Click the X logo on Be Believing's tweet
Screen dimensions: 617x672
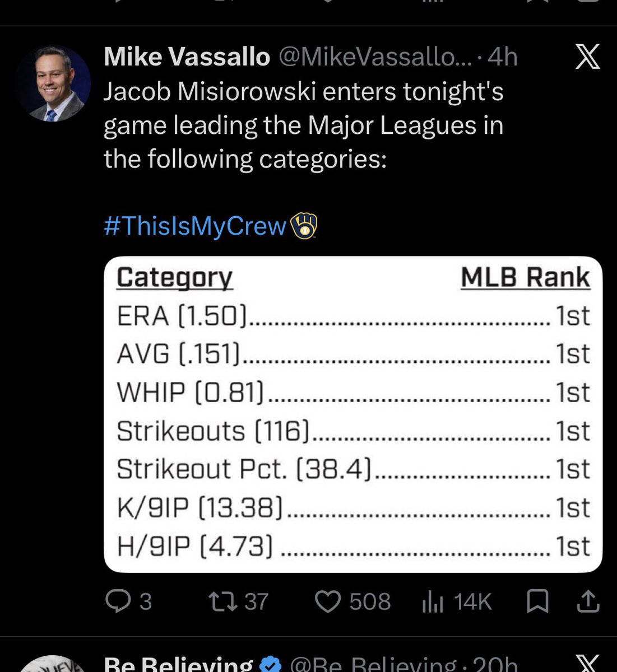pos(588,663)
